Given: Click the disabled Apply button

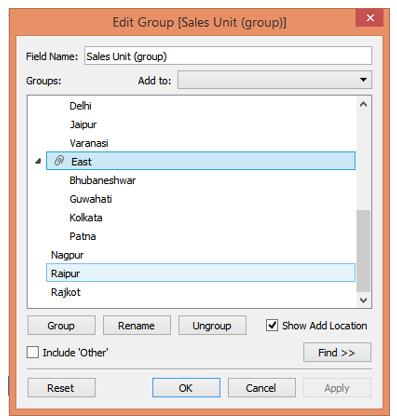Looking at the screenshot, I should tap(337, 388).
